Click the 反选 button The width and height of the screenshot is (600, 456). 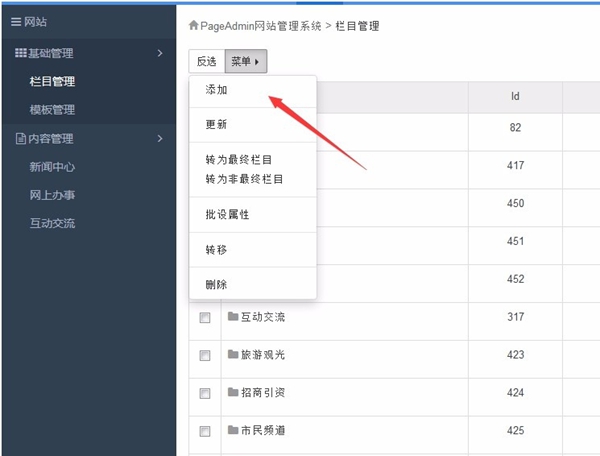207,61
